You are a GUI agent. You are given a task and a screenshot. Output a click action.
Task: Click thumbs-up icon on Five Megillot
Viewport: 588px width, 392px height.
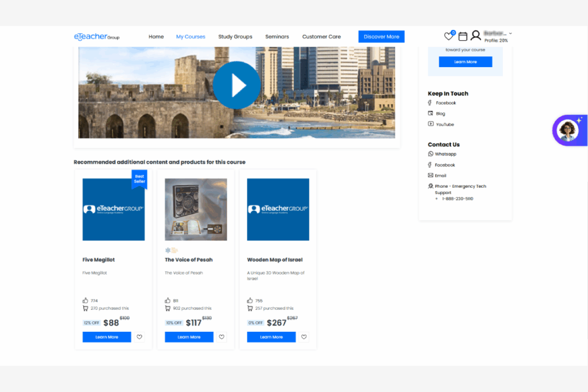tap(86, 300)
